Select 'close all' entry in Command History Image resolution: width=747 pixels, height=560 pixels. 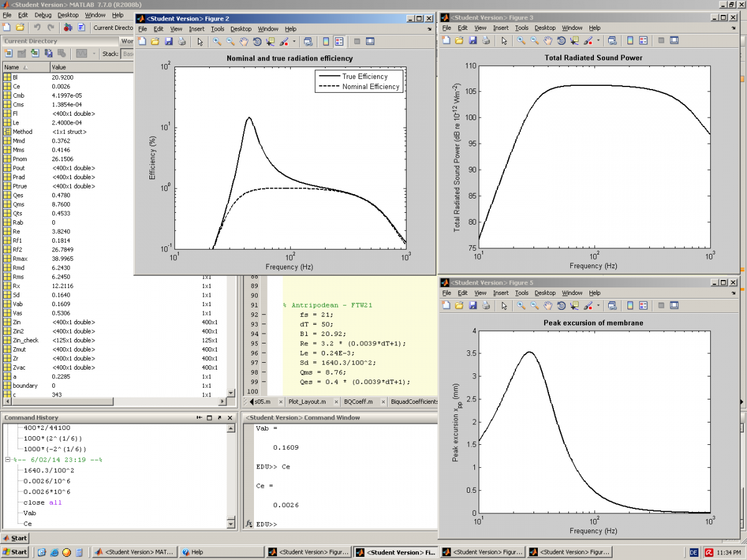pyautogui.click(x=42, y=502)
